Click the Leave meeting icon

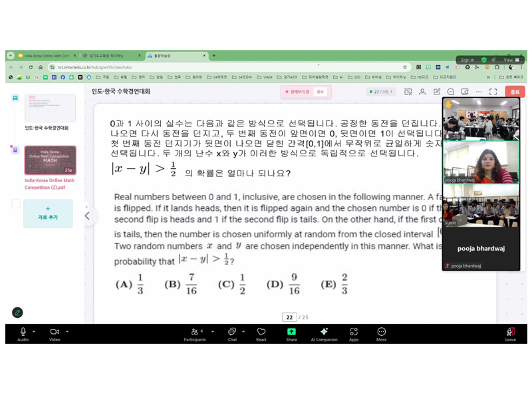510,332
